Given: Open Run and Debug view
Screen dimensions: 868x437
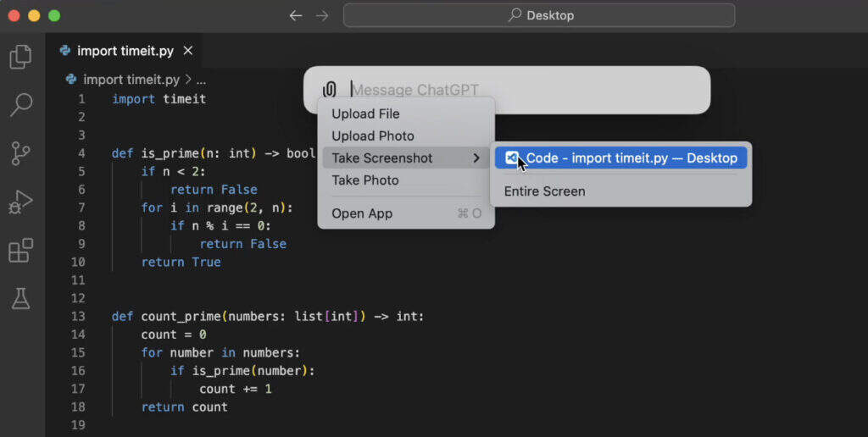Looking at the screenshot, I should pos(21,202).
